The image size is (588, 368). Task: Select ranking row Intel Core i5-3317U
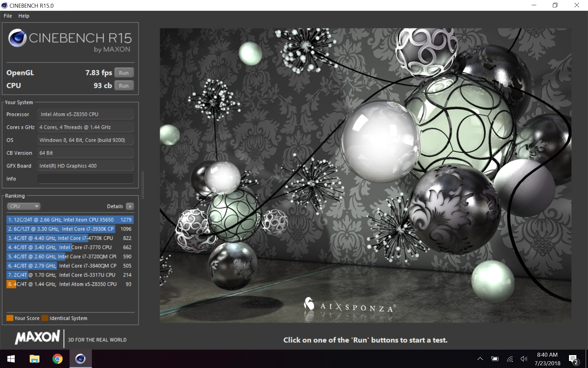(x=70, y=275)
